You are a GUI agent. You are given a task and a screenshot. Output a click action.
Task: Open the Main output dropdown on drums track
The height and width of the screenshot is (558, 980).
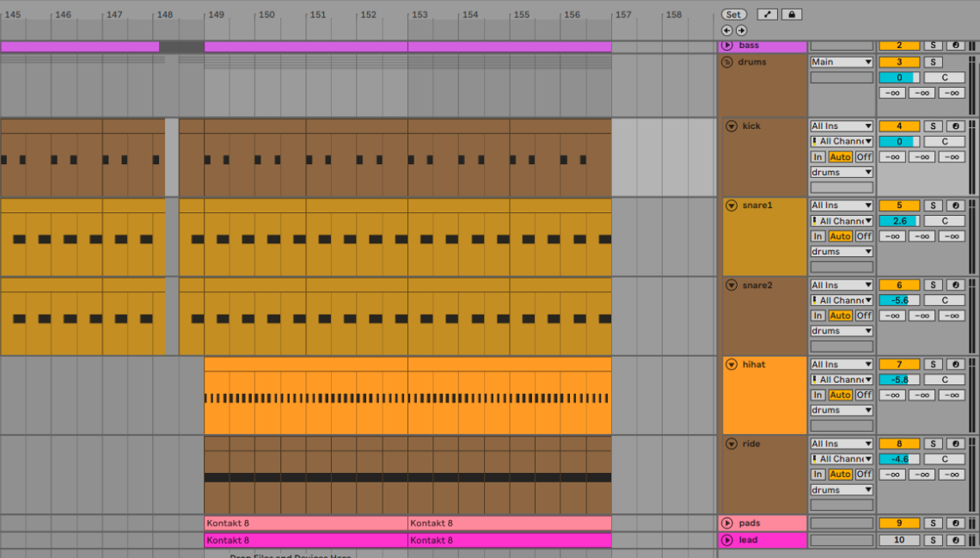[x=841, y=61]
